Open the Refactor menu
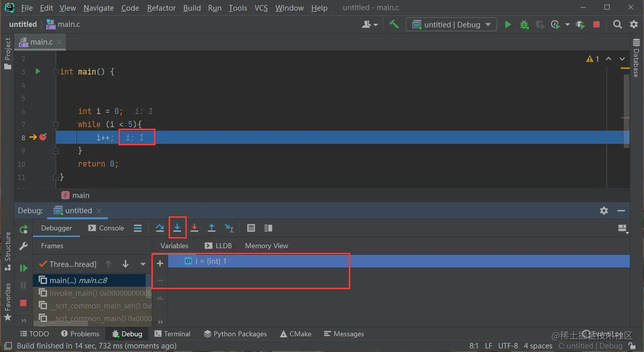This screenshot has height=352, width=644. click(162, 8)
